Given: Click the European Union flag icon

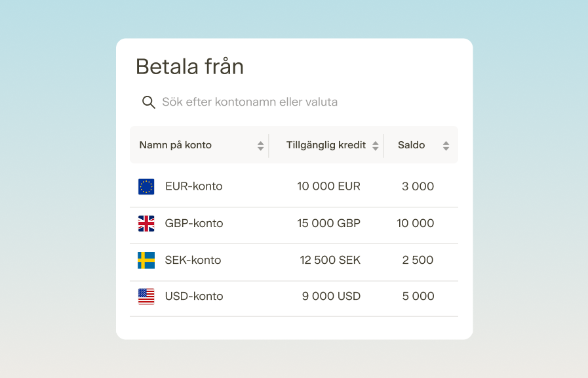Looking at the screenshot, I should click(x=146, y=186).
